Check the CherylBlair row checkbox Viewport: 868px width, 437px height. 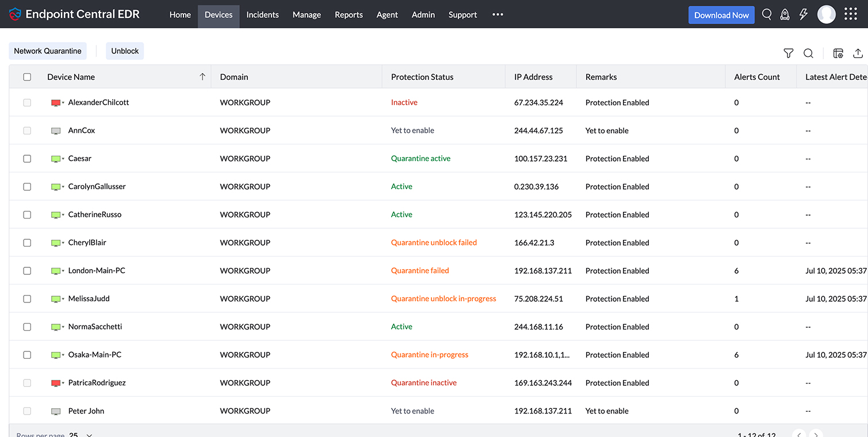(x=27, y=243)
